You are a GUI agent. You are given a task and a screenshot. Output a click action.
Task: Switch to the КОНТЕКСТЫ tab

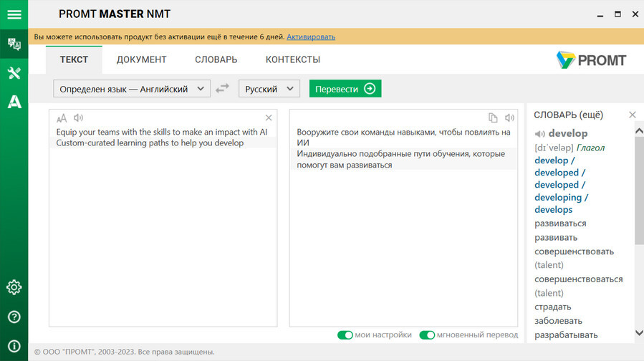tap(293, 59)
